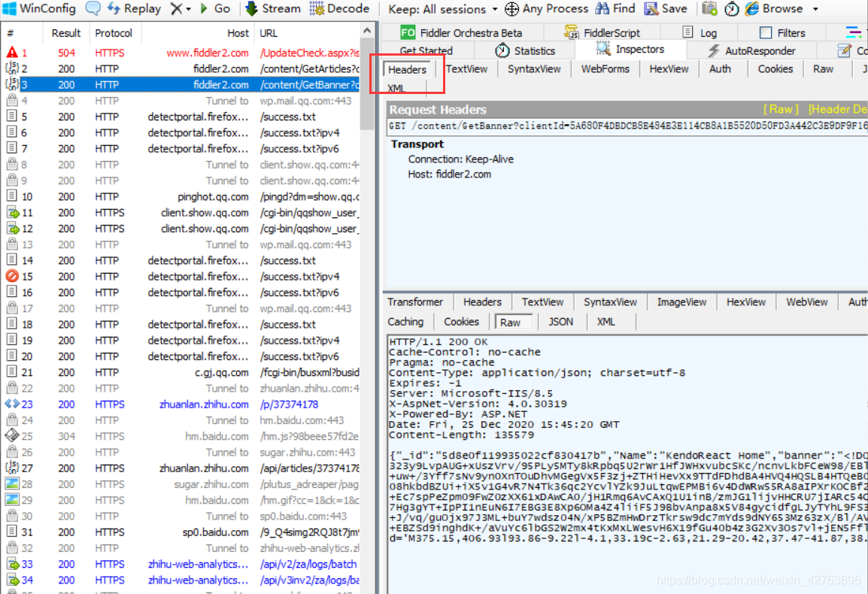The width and height of the screenshot is (868, 594).
Task: Click the Go button
Action: tap(215, 8)
